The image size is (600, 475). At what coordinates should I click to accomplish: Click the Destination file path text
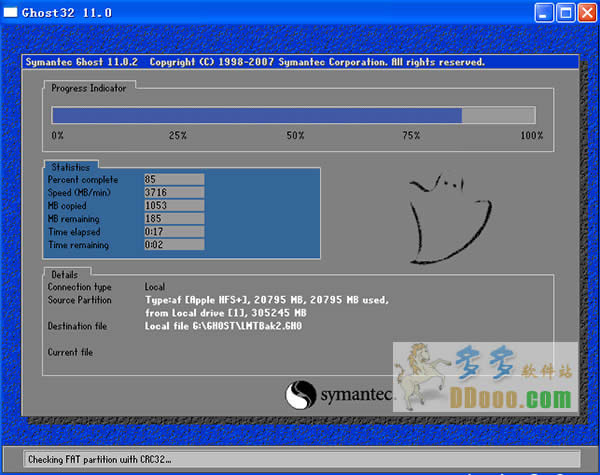(223, 326)
